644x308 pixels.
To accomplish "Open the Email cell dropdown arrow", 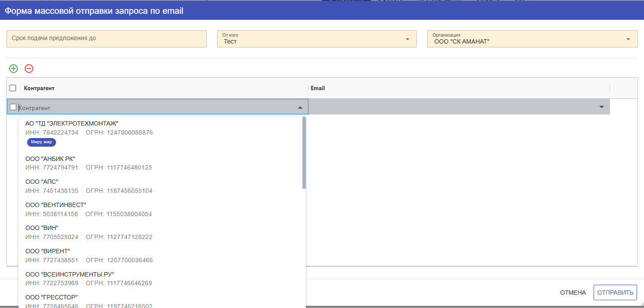I will 602,107.
